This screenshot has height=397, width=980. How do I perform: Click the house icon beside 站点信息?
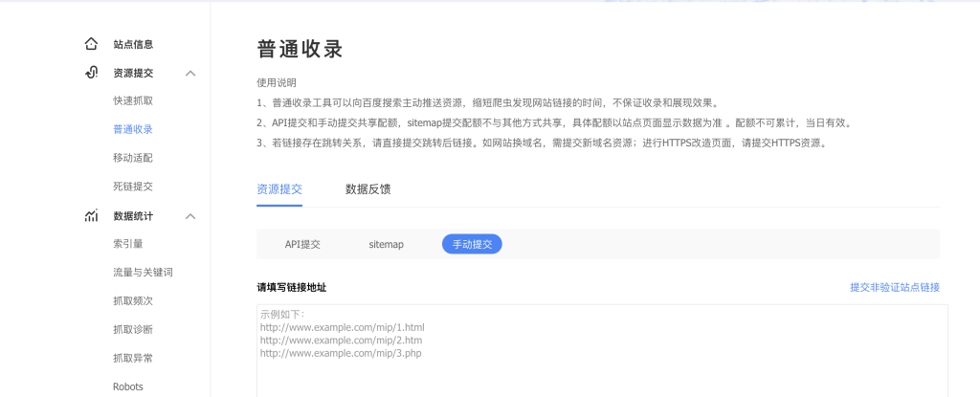pos(91,44)
